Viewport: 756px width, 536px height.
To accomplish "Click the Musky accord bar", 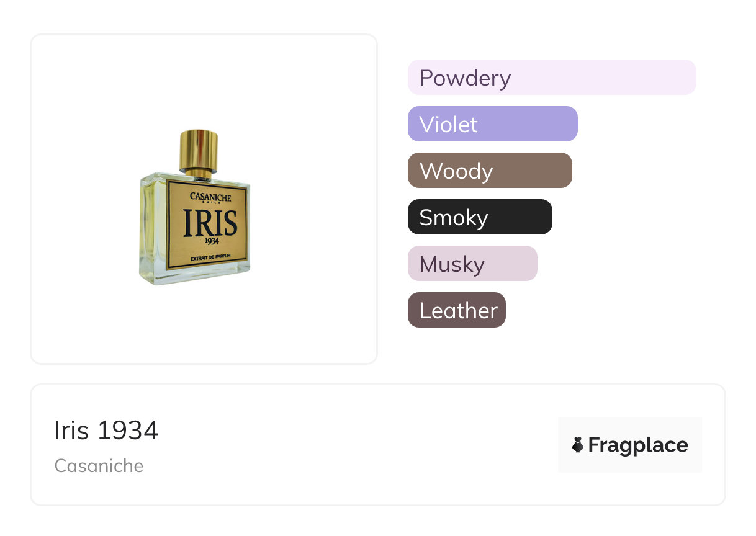I will point(472,264).
